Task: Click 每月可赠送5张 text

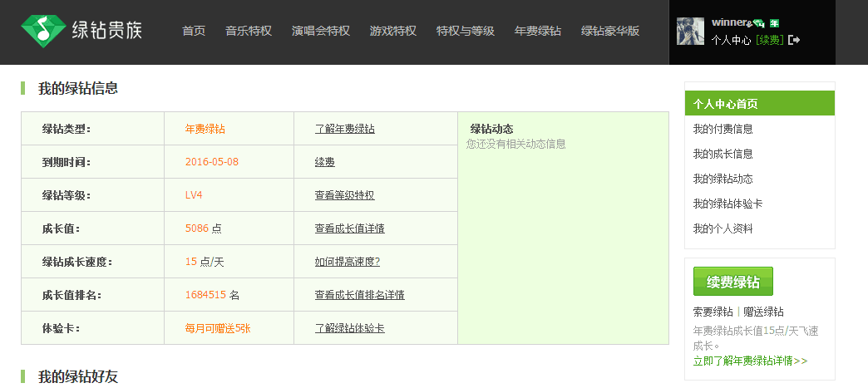Action: [218, 328]
